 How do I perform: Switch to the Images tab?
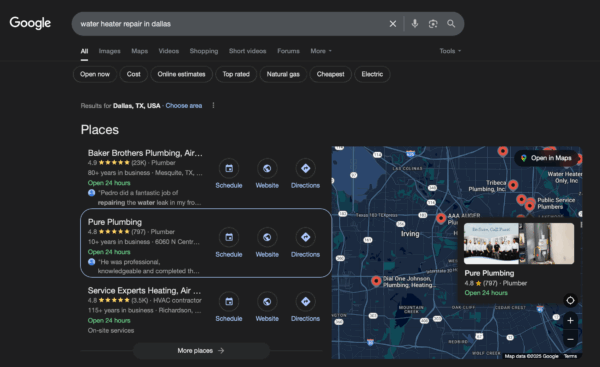tap(109, 51)
